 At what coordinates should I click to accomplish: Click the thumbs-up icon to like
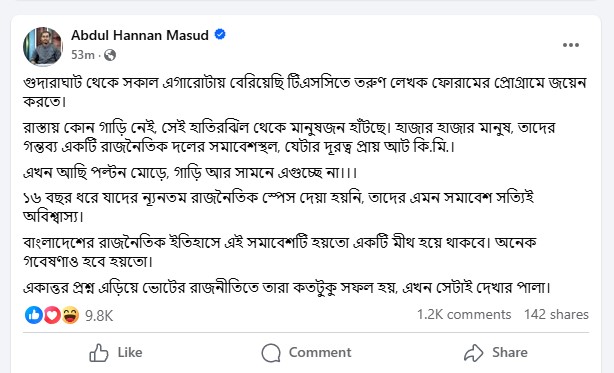point(99,353)
